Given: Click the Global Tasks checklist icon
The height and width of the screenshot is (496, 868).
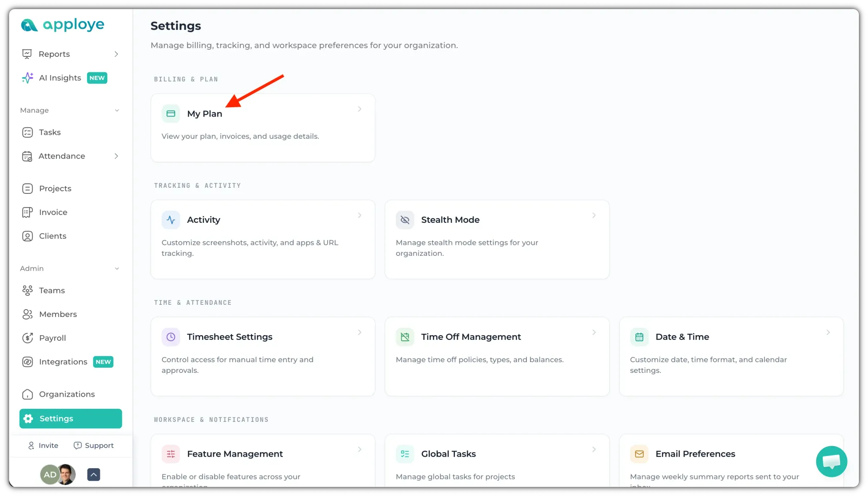Looking at the screenshot, I should tap(405, 454).
